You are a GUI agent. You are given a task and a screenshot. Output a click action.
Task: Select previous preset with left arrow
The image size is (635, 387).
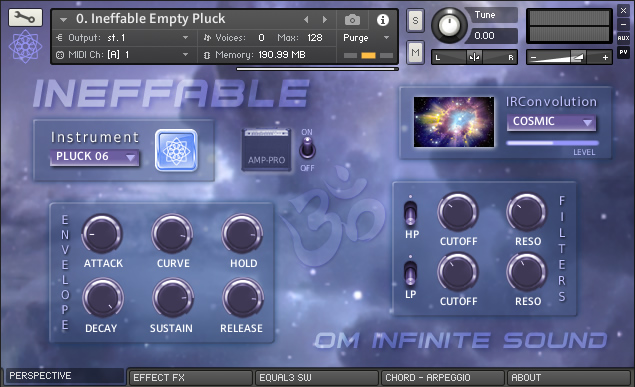tap(306, 19)
